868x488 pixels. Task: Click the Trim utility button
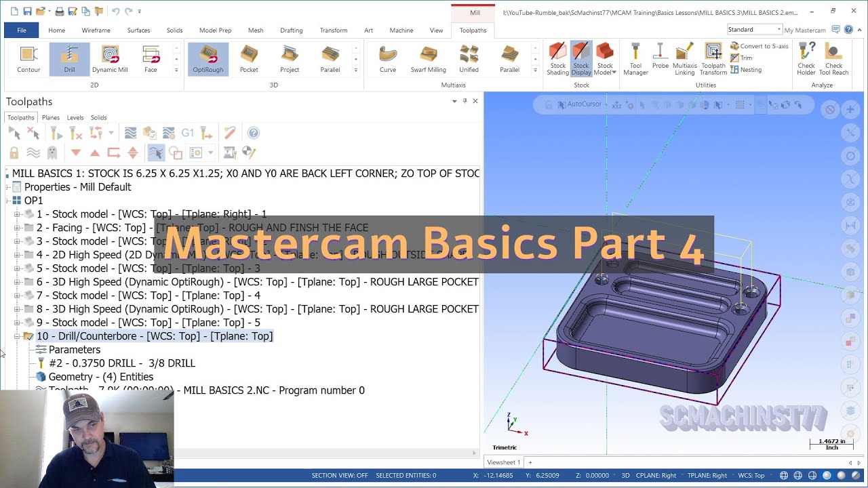tap(741, 58)
